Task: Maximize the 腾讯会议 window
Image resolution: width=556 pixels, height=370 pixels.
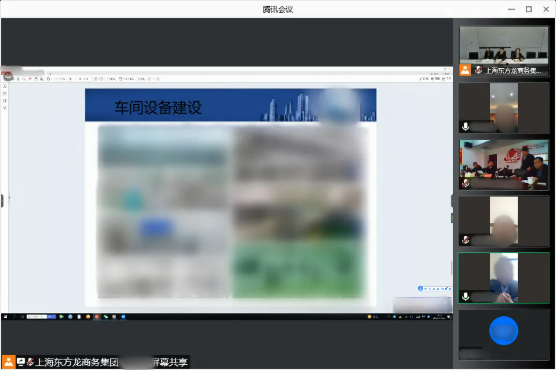Action: coord(529,9)
